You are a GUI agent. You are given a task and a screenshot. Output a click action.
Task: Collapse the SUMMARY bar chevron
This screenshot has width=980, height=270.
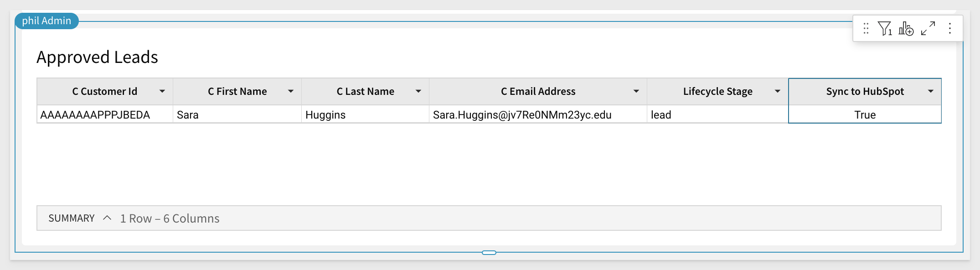pyautogui.click(x=107, y=218)
